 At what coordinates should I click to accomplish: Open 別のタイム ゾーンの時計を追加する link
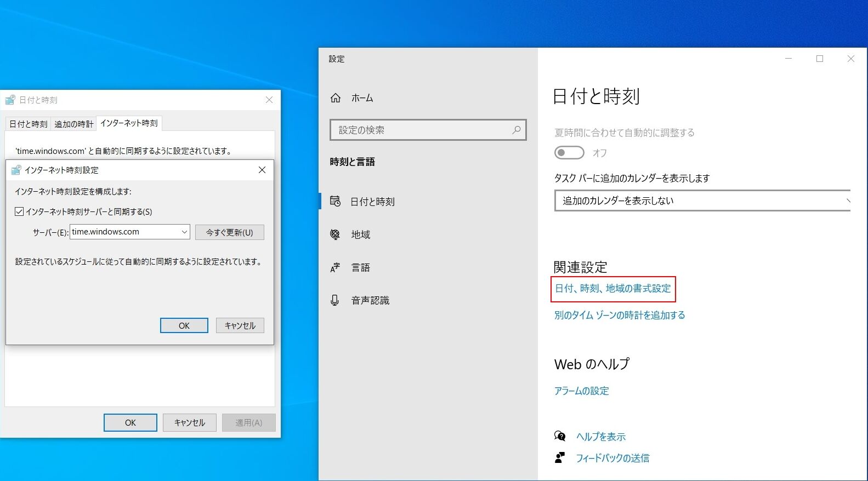point(620,315)
